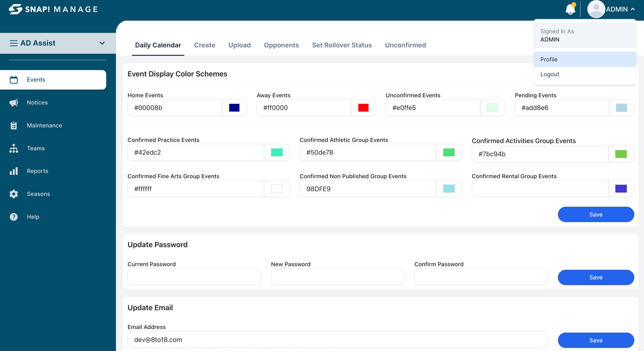Click the Current Password input field
The height and width of the screenshot is (351, 644).
(194, 277)
